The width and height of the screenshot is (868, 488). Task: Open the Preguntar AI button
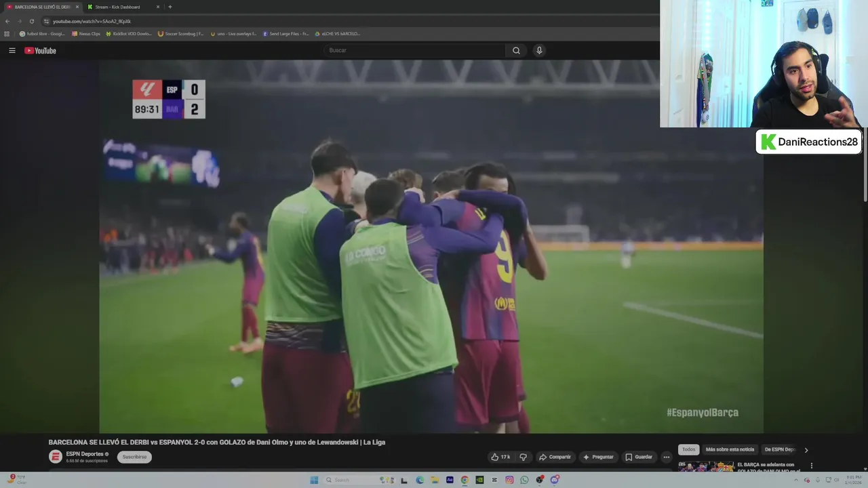coord(598,457)
